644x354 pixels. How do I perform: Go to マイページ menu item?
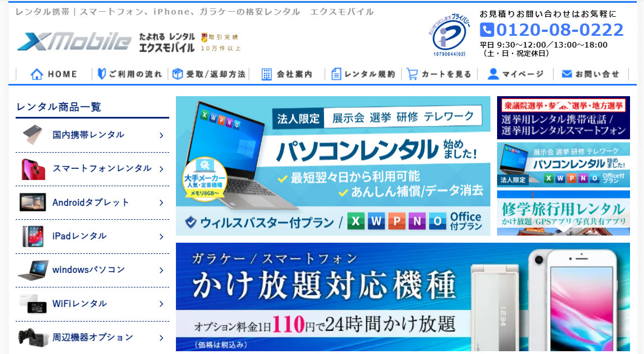(516, 74)
